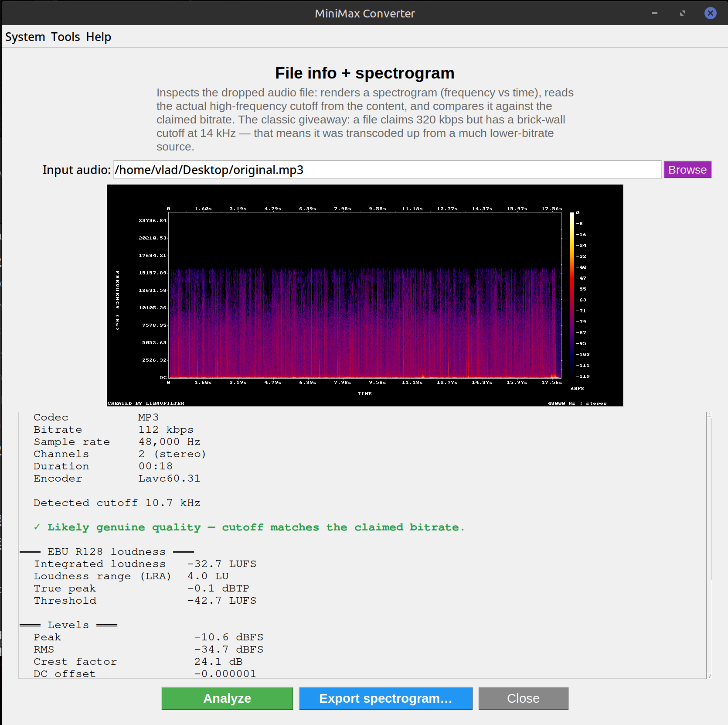The image size is (728, 725).
Task: Click the 'Levels' section header
Action: [x=68, y=625]
